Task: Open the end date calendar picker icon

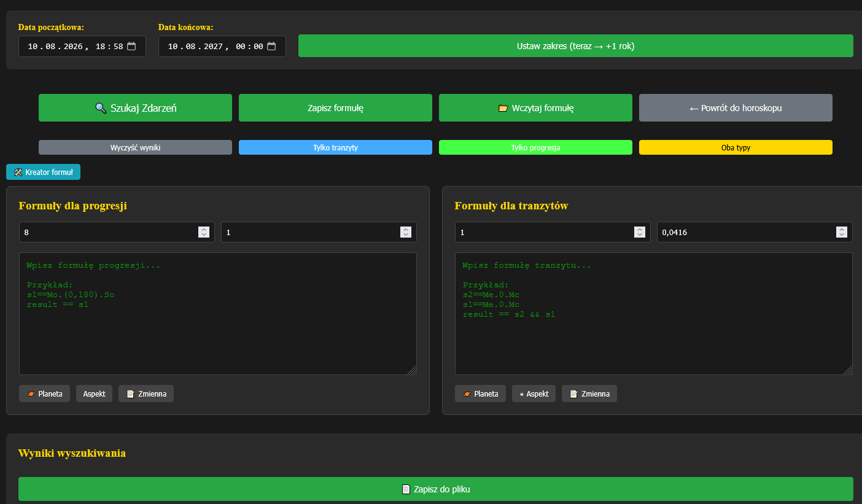Action: tap(271, 46)
